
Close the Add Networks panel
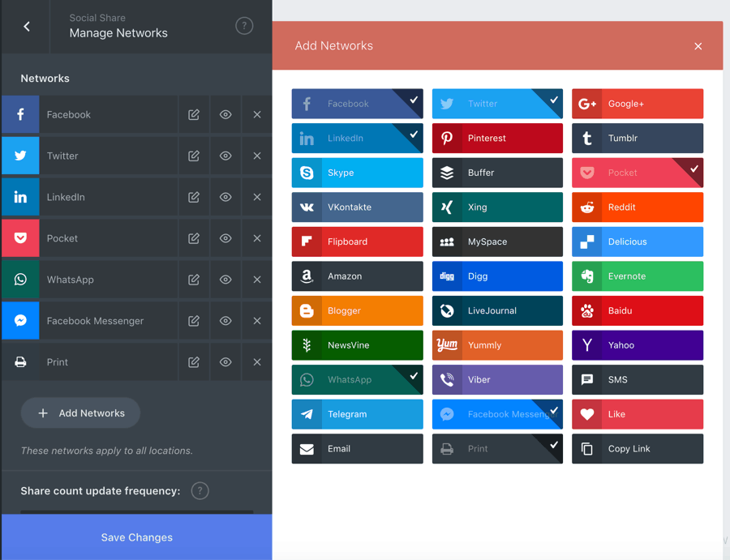(x=698, y=46)
